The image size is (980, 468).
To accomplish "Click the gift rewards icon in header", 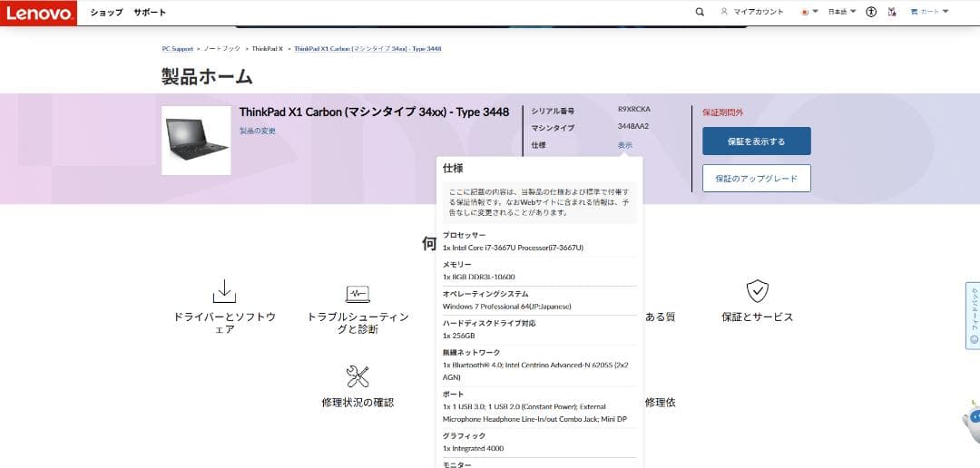I will tap(892, 12).
